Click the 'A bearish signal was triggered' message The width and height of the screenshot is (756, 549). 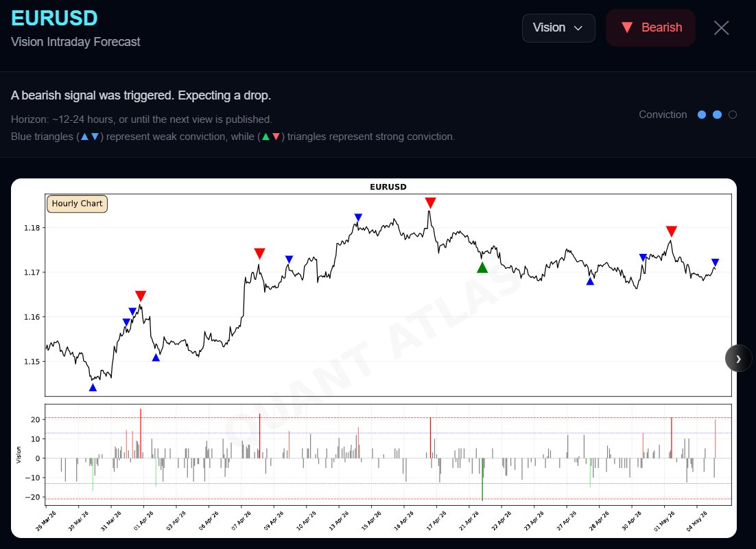click(141, 95)
